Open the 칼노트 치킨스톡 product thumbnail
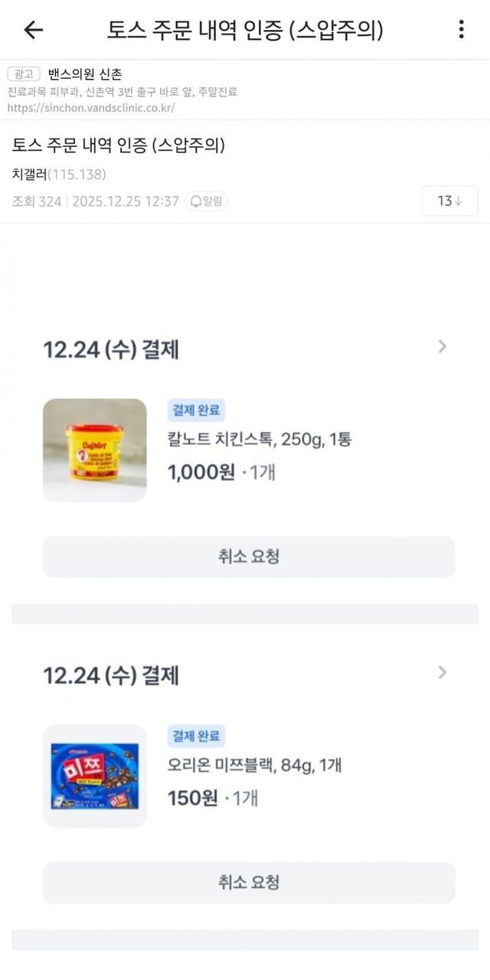Viewport: 490px width, 980px height. [x=94, y=450]
